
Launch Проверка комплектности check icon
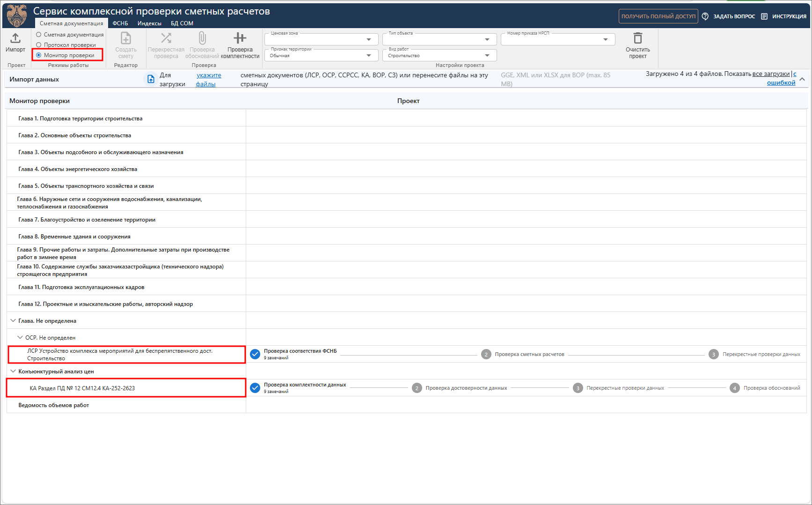[240, 38]
